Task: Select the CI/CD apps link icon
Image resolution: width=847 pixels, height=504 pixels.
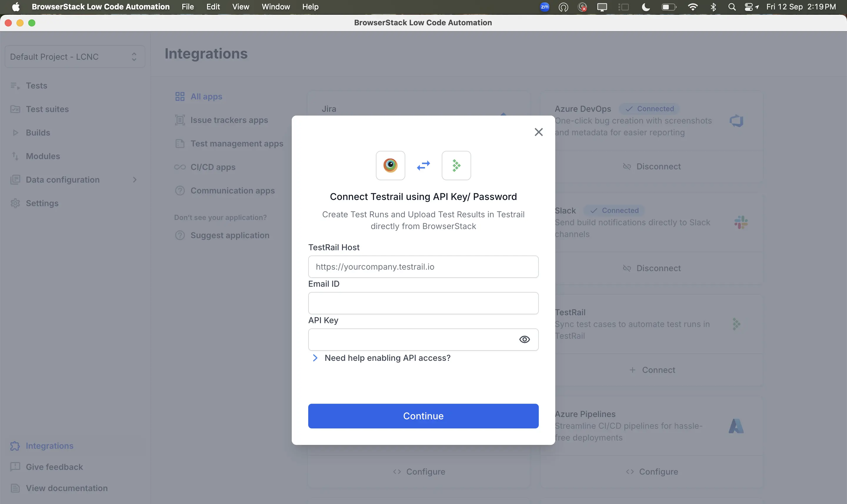Action: coord(180,167)
